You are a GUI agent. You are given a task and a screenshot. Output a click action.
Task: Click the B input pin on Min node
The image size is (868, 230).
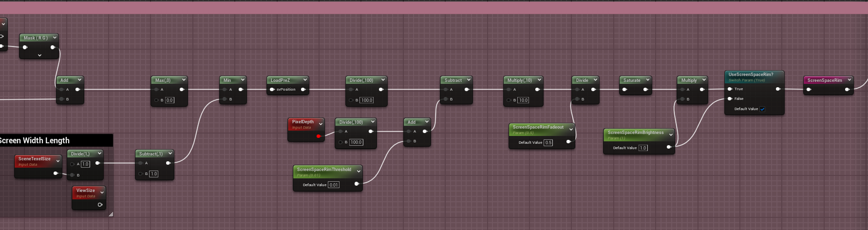point(225,99)
